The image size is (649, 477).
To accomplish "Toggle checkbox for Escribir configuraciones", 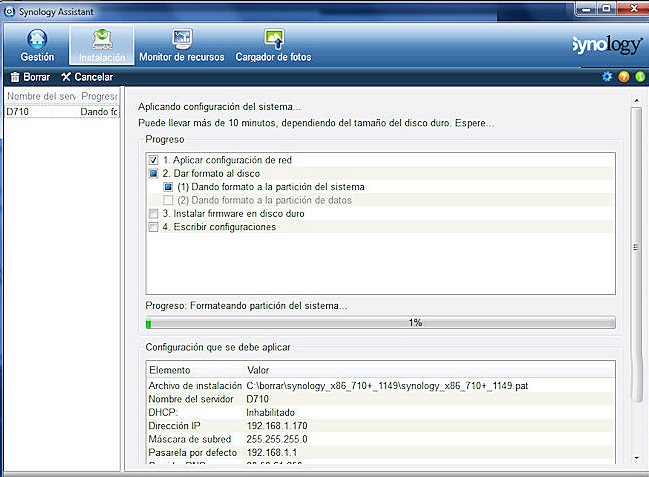I will pos(154,227).
